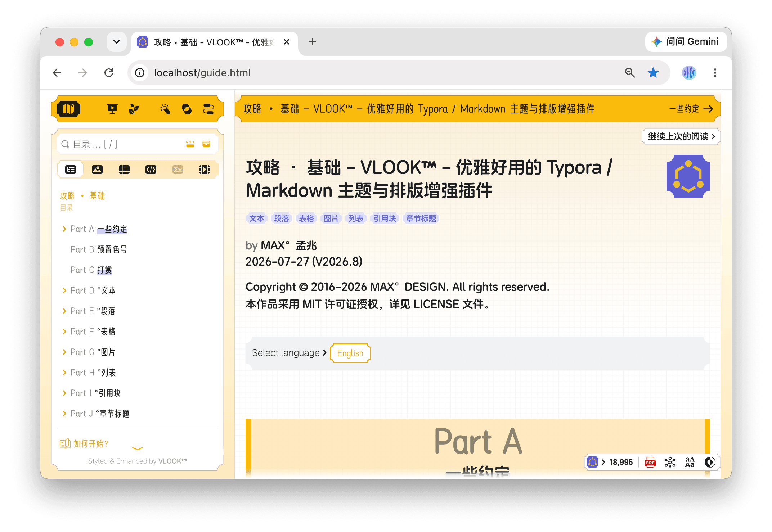Open a new browser tab

pos(313,42)
